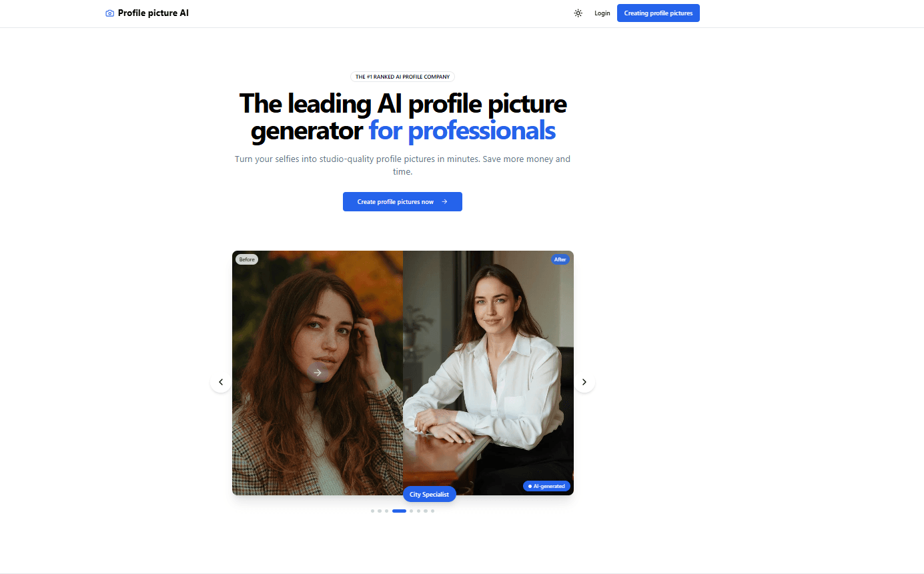Select the second carousel pagination dot
This screenshot has width=924, height=574.
[x=380, y=511]
